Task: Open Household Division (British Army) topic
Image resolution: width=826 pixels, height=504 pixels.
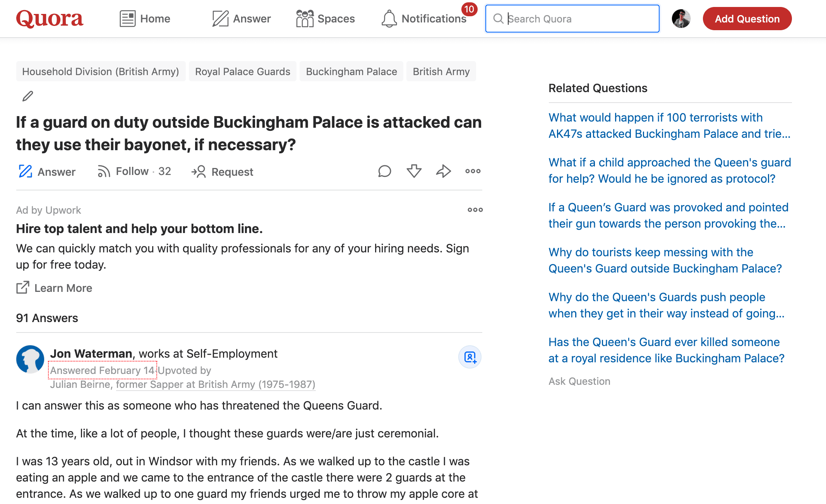Action: tap(101, 71)
